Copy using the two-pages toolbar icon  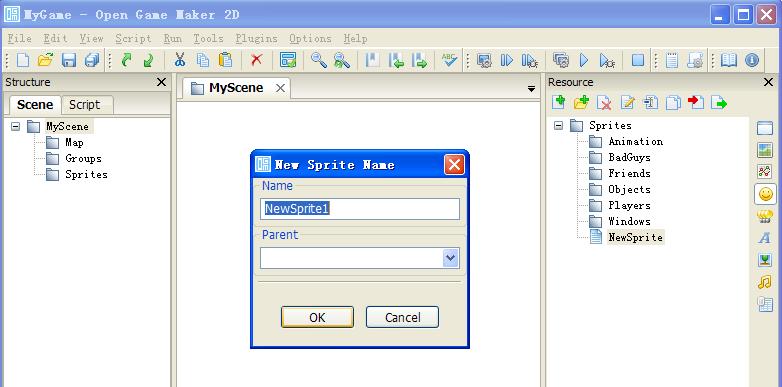202,60
